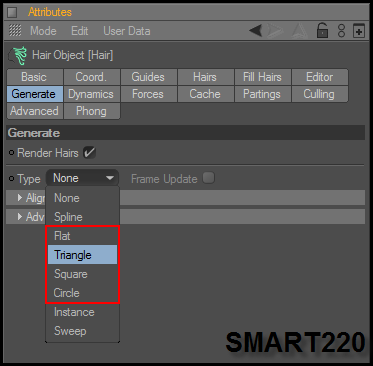
Task: Click the Hair Object green icon
Action: tap(19, 55)
